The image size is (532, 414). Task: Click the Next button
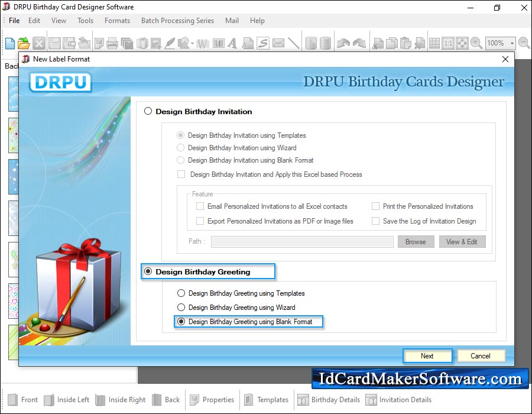tap(427, 355)
